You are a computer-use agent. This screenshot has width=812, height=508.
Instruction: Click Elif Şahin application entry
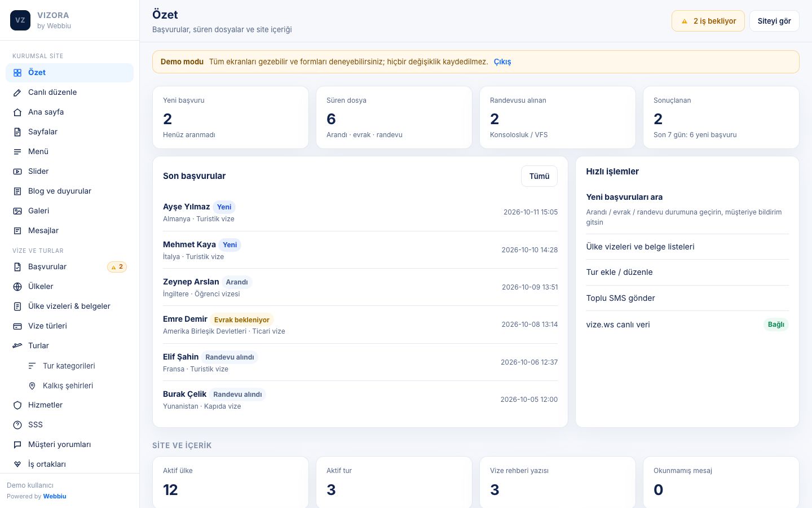coord(360,362)
